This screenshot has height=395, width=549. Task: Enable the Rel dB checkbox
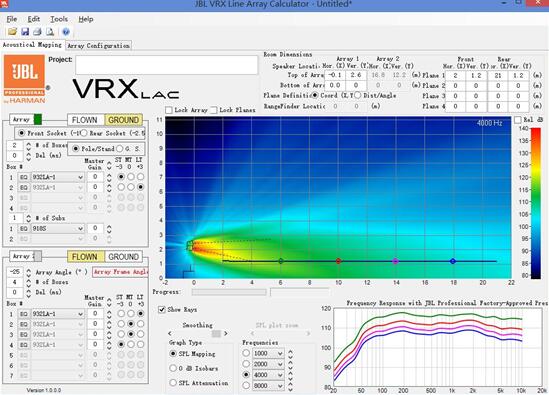[518, 120]
